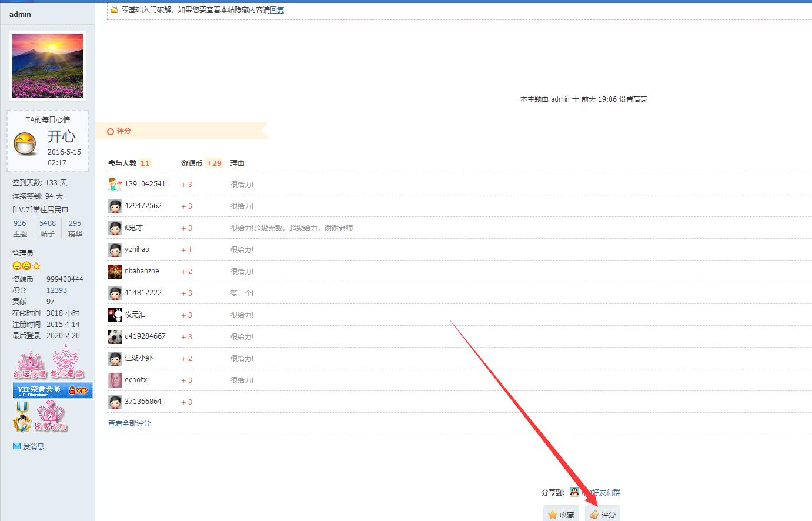
Task: Open admin's 5488 帖子 count
Action: tap(48, 223)
